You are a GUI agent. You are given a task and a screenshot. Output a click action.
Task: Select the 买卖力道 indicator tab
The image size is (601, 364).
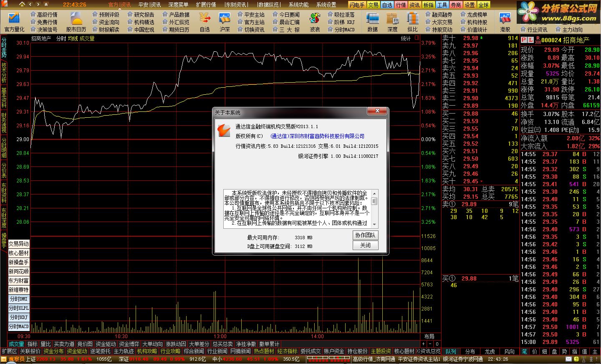(64, 344)
